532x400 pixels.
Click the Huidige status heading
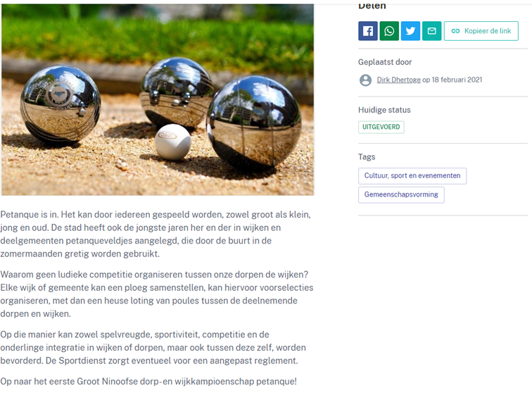point(384,110)
